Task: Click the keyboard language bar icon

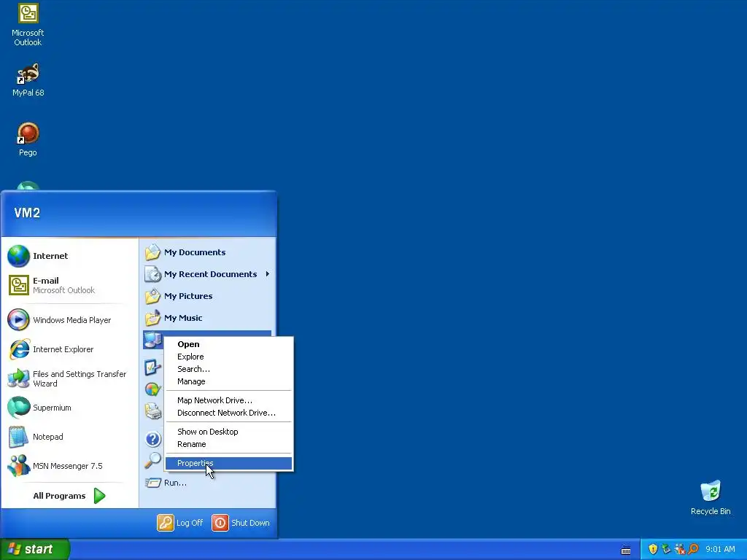Action: click(x=626, y=550)
